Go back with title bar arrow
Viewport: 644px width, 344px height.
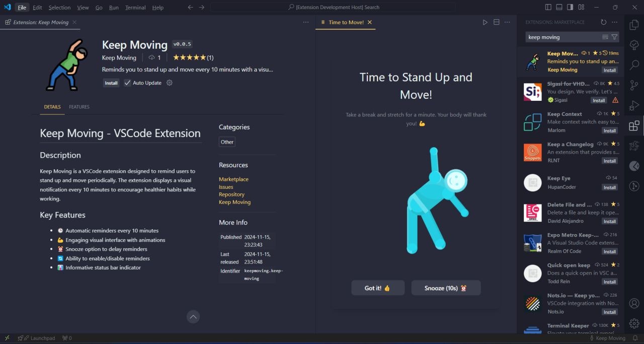coord(190,8)
